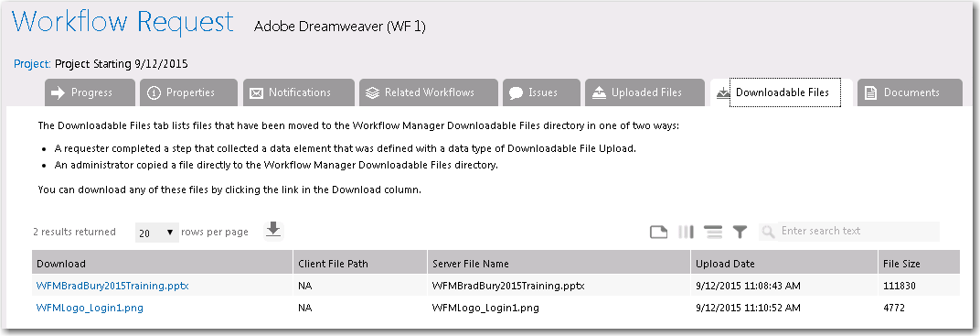Switch to the Properties tab
Image resolution: width=980 pixels, height=336 pixels.
[x=188, y=92]
